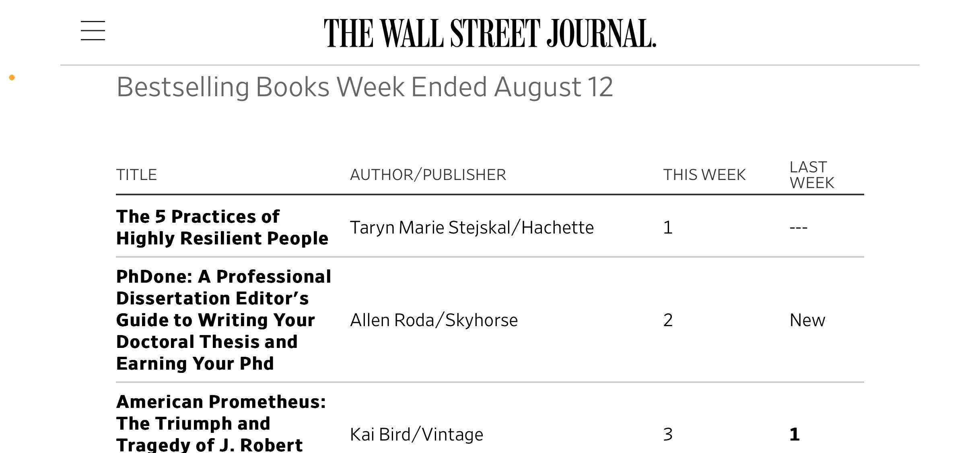Click the TITLE column header
Viewport: 980px width, 453px height.
137,175
